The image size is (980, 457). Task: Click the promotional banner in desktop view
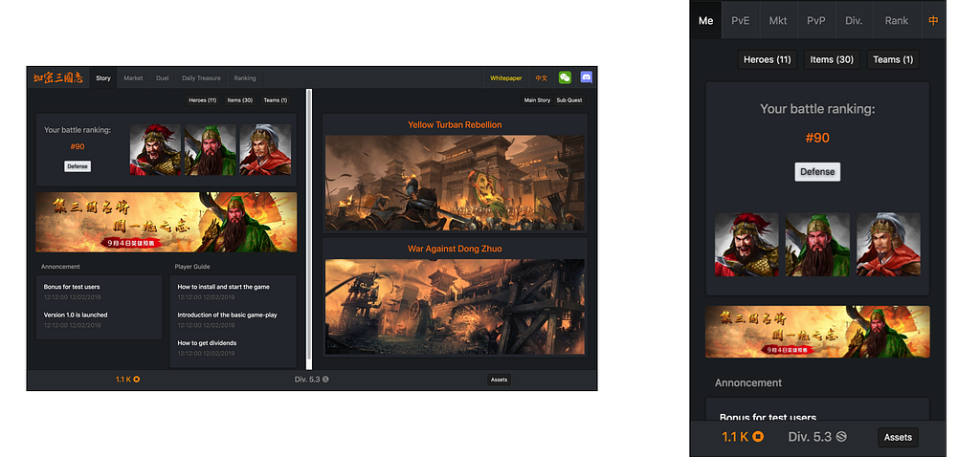click(167, 222)
